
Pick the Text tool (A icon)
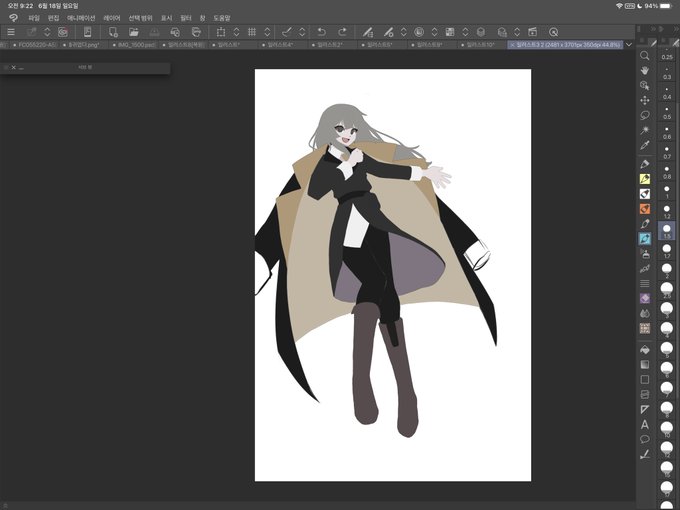coord(645,424)
